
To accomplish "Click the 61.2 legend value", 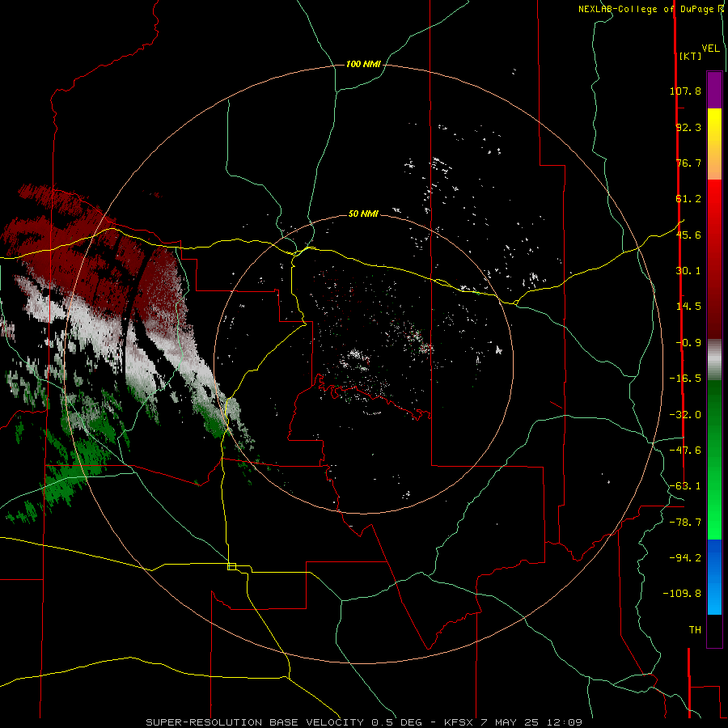I will 688,199.
